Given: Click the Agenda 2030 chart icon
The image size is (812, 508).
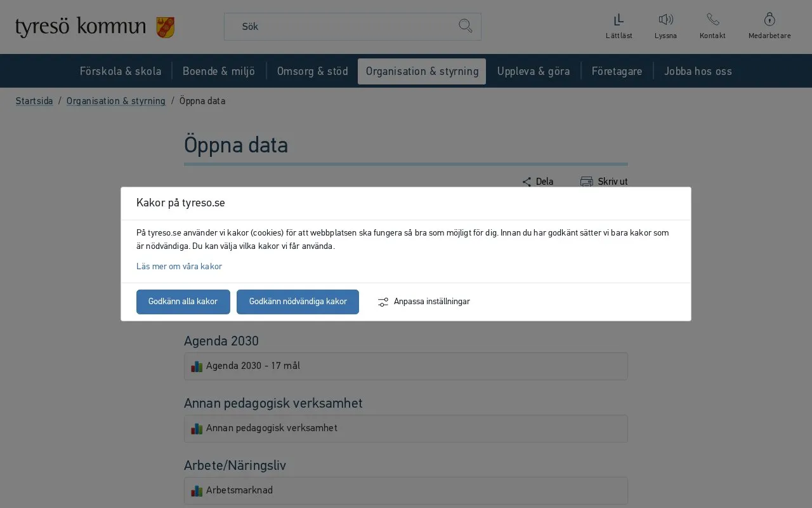Looking at the screenshot, I should 197,366.
